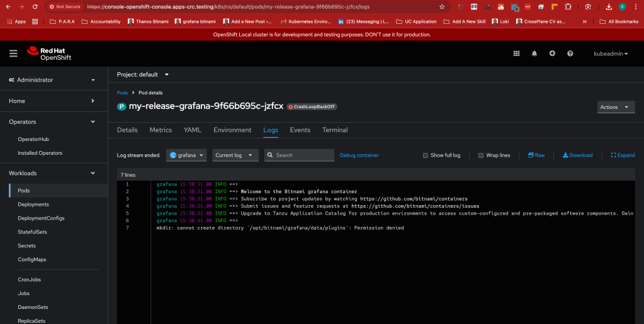Viewport: 644px width, 324px height.
Task: Reload the browser page
Action: (35, 6)
